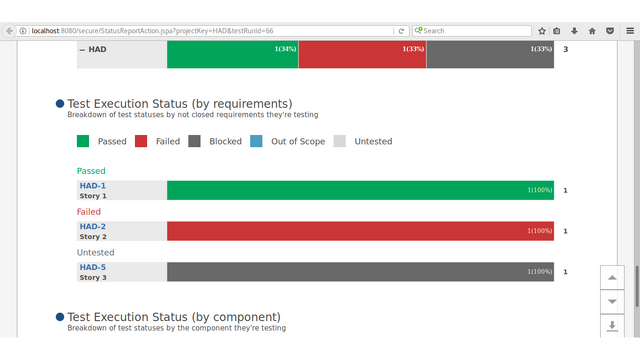Open the HAD-5 requirement link

93,267
